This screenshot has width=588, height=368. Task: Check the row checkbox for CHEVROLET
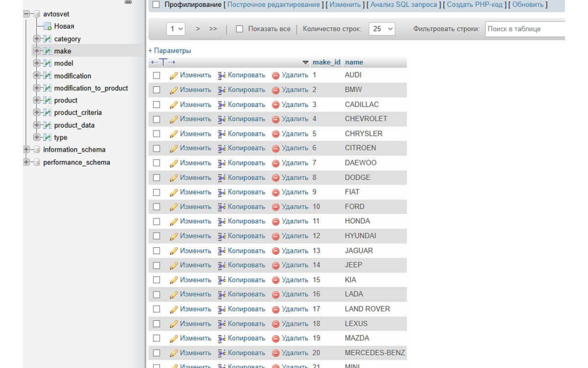[156, 119]
